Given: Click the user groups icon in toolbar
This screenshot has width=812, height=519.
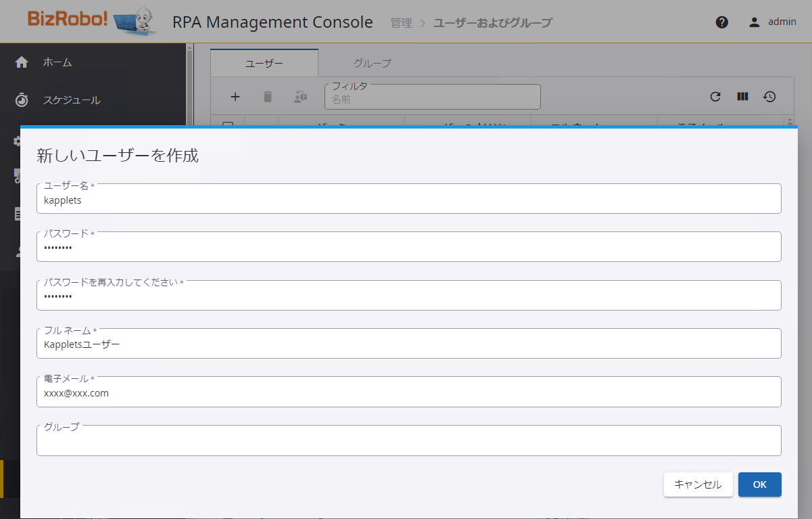Looking at the screenshot, I should click(x=301, y=97).
